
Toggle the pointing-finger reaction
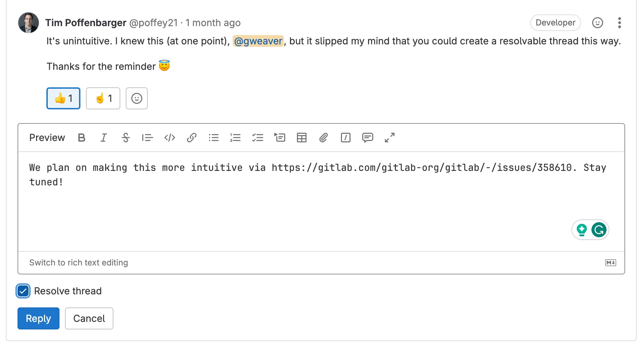103,98
